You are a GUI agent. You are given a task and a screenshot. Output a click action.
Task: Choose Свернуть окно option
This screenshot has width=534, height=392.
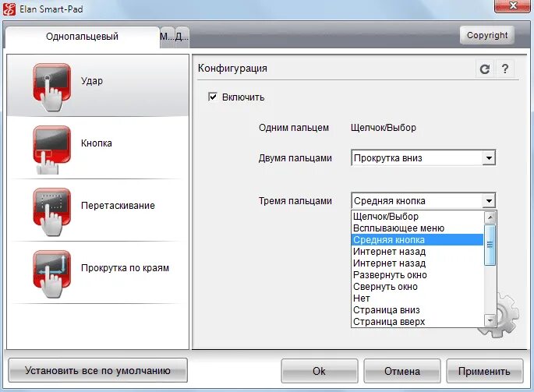(x=417, y=287)
